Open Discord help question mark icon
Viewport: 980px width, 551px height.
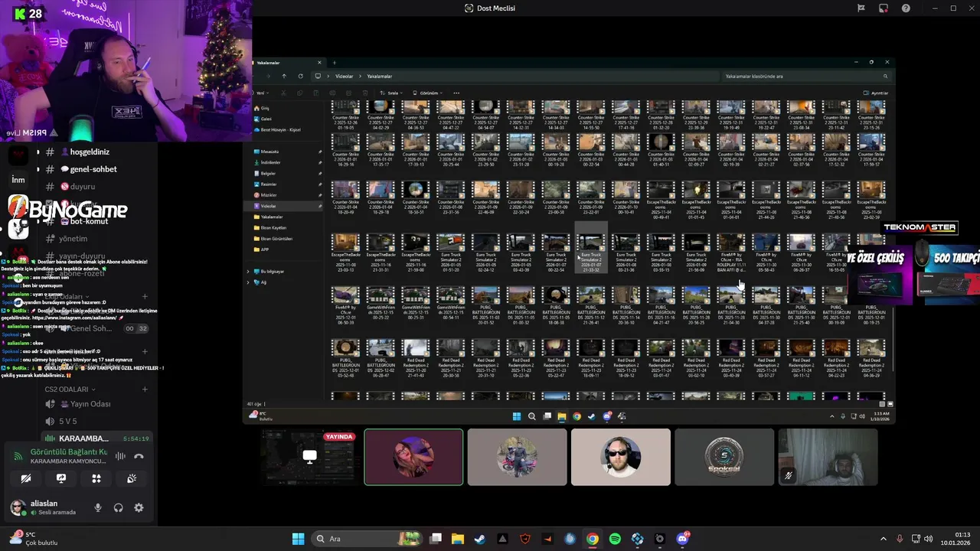coord(906,8)
